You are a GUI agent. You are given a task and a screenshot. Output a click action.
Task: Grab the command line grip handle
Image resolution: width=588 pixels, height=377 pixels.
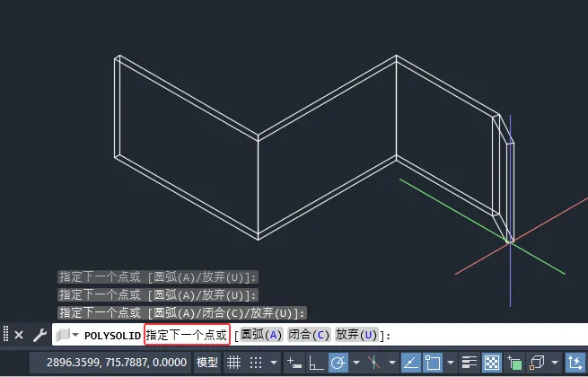coord(5,334)
